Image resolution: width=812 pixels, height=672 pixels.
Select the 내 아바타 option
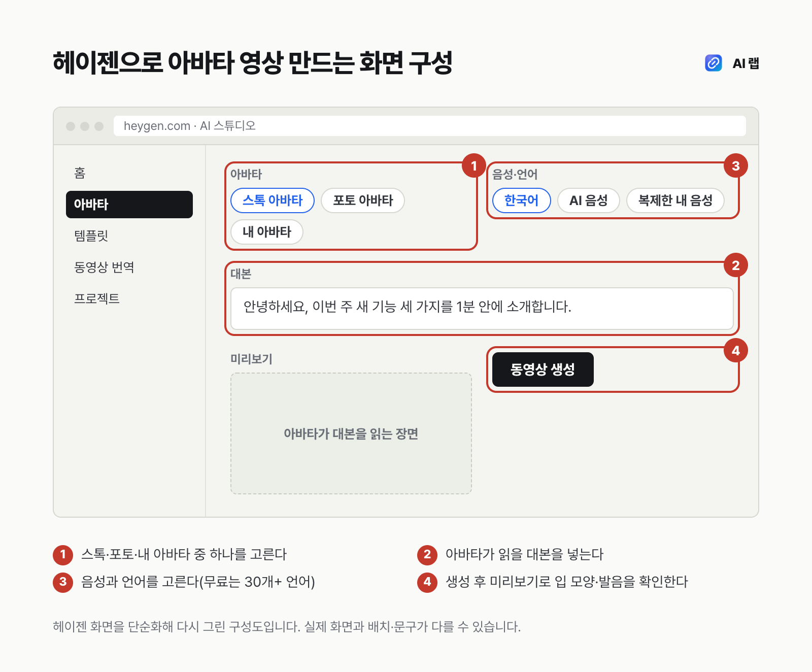tap(267, 232)
